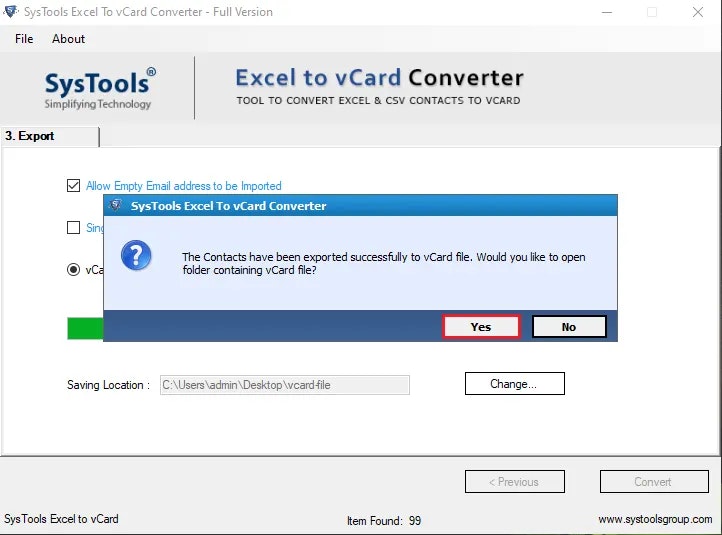Click the Item Found: 99 status text
Image resolution: width=722 pixels, height=535 pixels.
point(384,521)
